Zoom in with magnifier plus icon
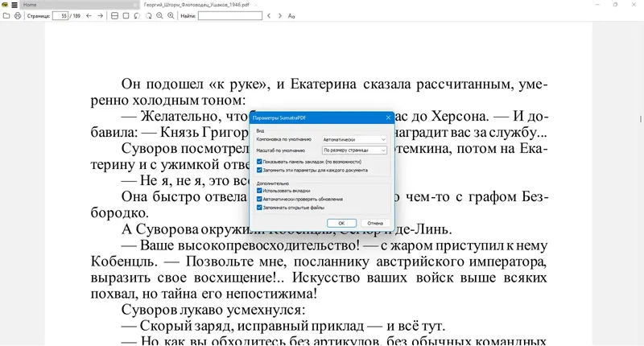The image size is (644, 346). click(x=171, y=16)
